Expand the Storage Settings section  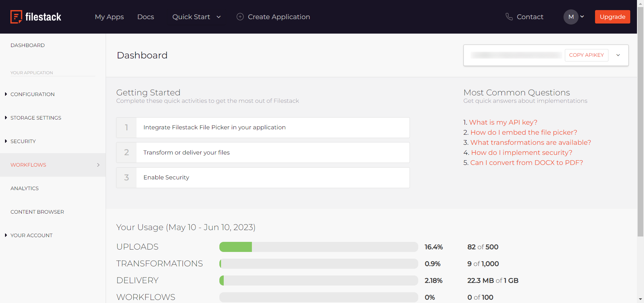[6, 118]
